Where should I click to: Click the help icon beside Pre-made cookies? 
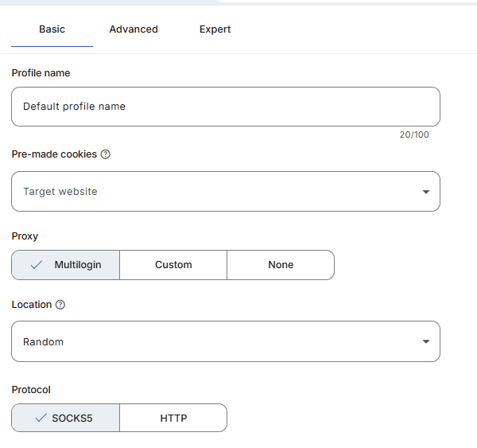click(106, 154)
